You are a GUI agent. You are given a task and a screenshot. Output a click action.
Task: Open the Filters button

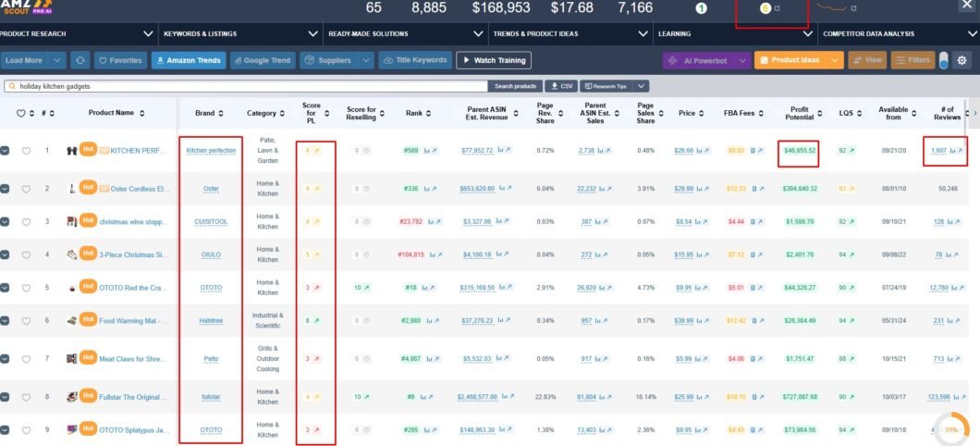click(x=913, y=61)
